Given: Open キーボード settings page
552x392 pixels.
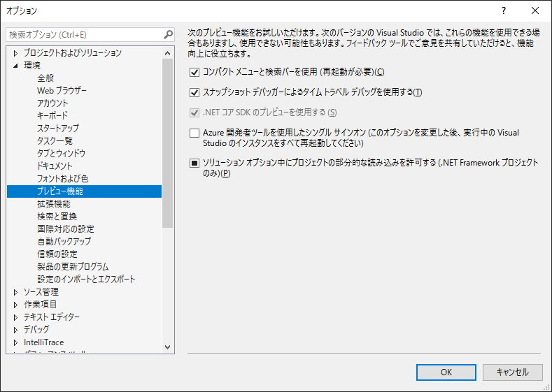Looking at the screenshot, I should [x=52, y=116].
